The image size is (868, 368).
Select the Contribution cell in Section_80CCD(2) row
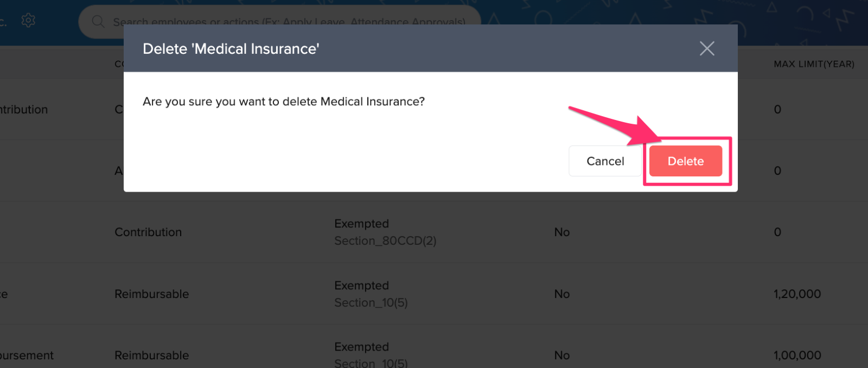coord(148,232)
